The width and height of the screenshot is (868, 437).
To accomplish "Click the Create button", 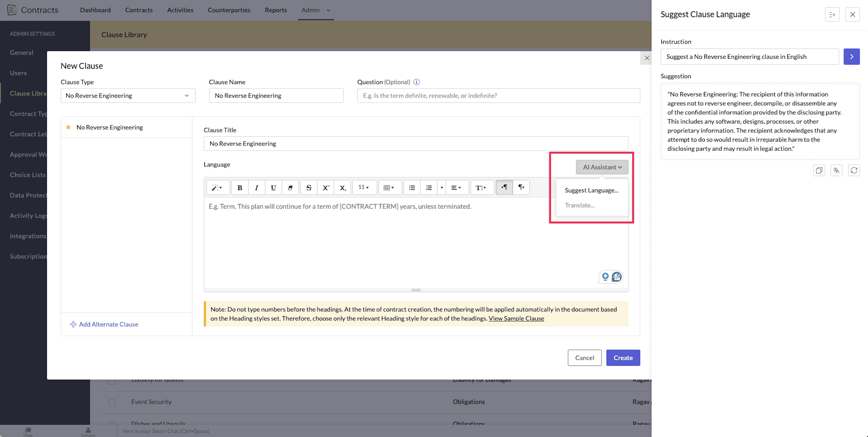I will click(623, 358).
